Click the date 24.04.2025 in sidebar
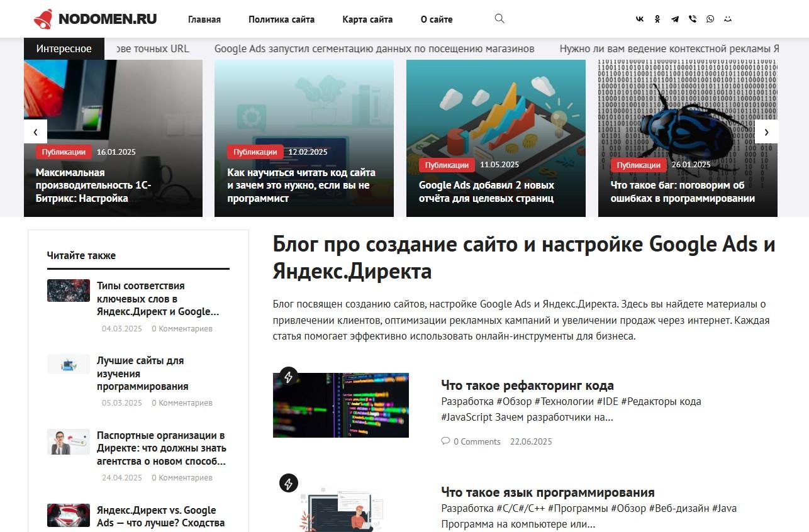 point(122,478)
